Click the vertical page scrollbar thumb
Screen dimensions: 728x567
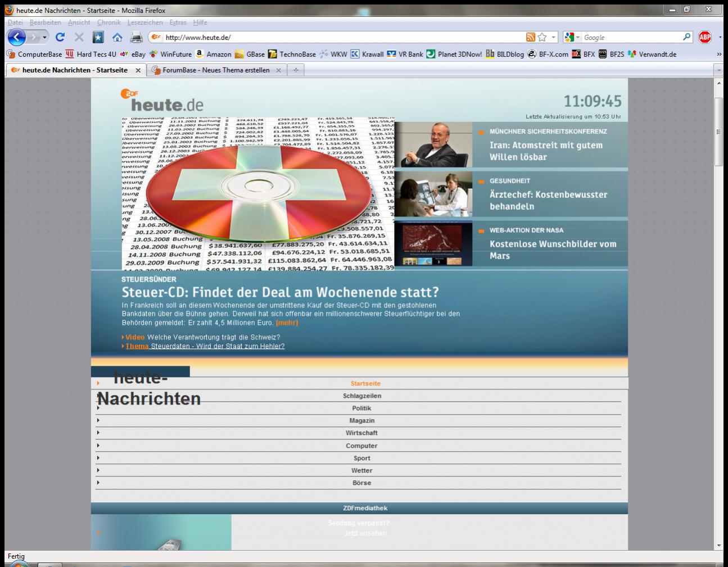[x=719, y=131]
